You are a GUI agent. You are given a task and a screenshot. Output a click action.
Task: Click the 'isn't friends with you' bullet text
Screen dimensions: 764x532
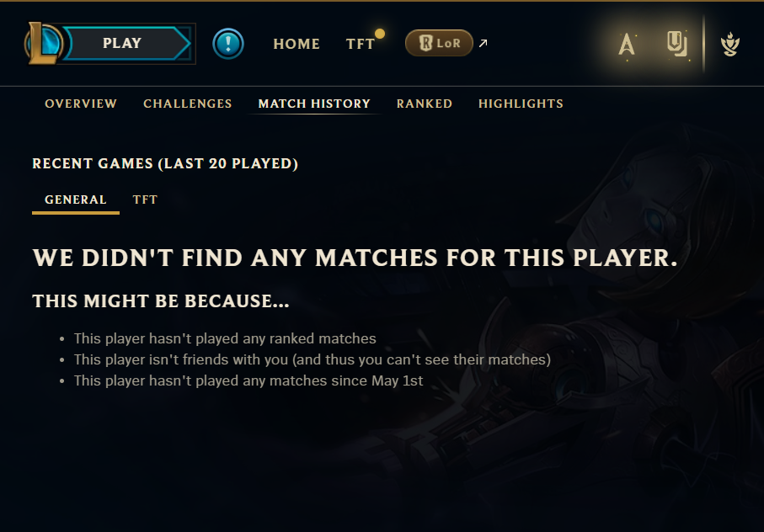coord(313,359)
